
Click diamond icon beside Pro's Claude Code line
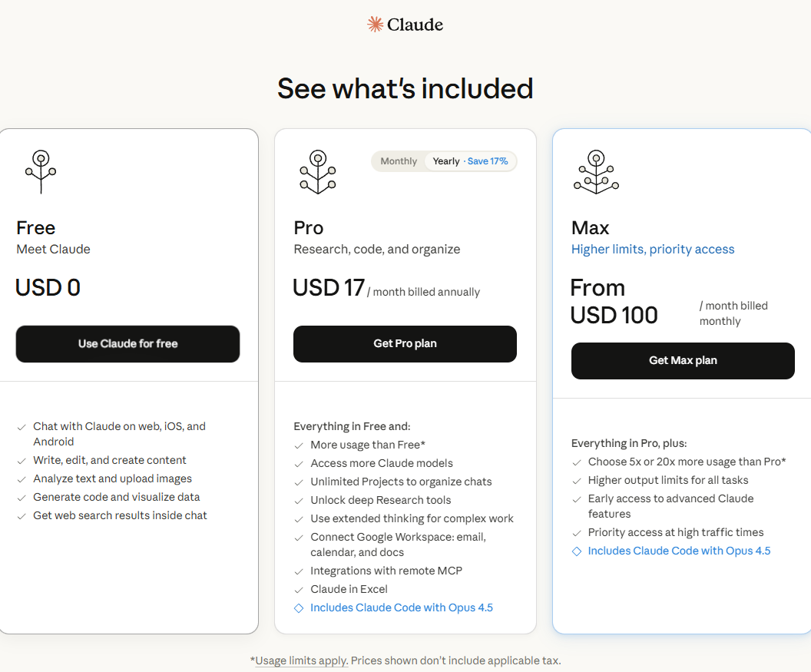pyautogui.click(x=300, y=608)
